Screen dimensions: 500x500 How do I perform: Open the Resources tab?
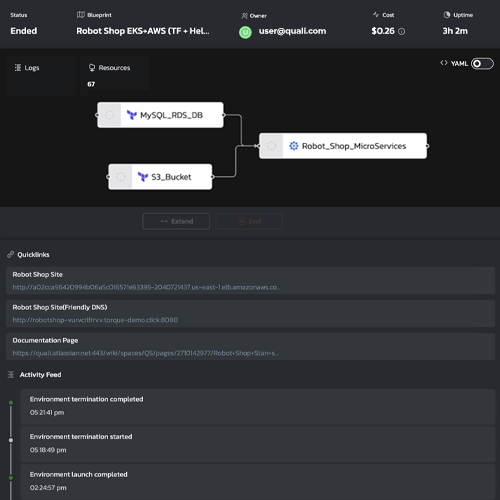click(x=114, y=76)
